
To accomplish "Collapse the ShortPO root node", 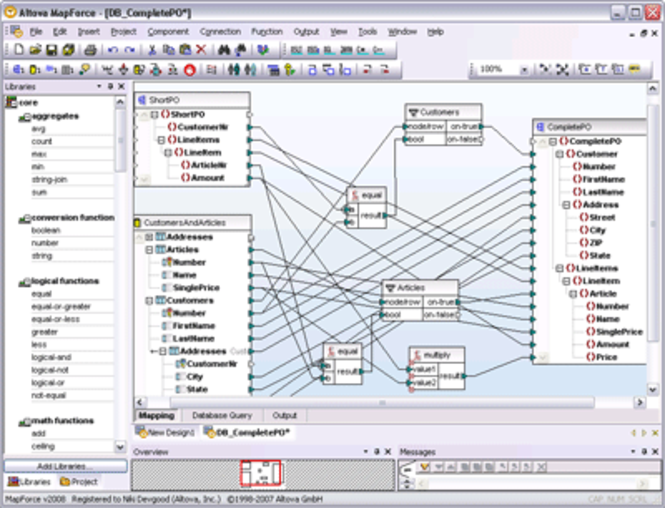I will [x=155, y=114].
